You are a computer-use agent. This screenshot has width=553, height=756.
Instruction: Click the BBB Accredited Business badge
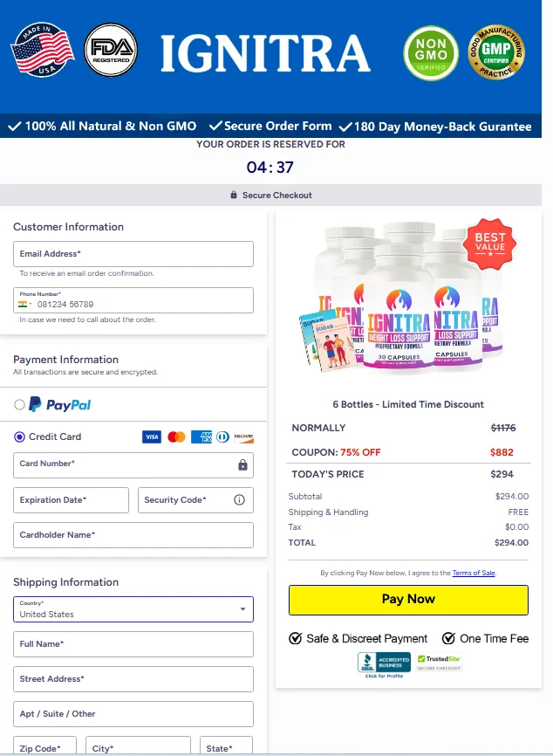click(x=384, y=665)
